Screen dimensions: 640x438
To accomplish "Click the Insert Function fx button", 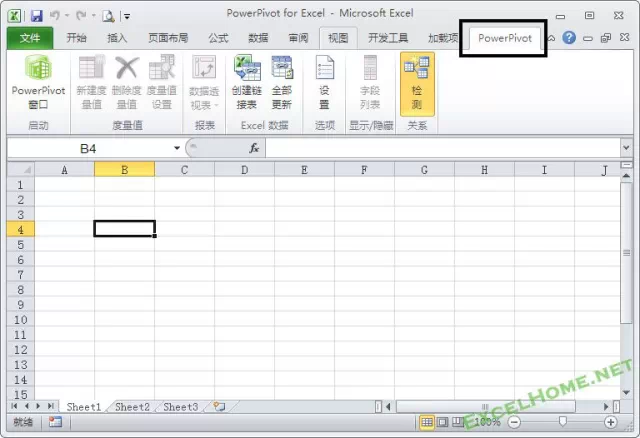I will (254, 148).
